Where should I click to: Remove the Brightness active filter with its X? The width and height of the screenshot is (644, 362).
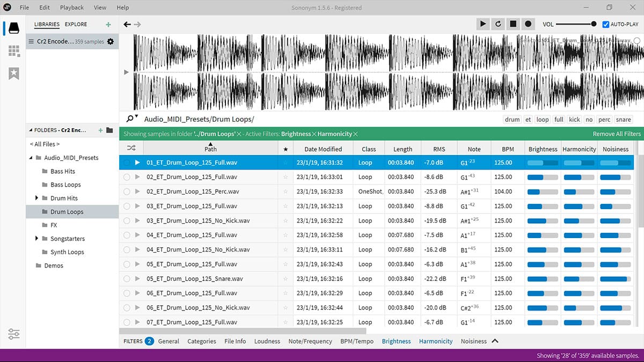click(314, 134)
